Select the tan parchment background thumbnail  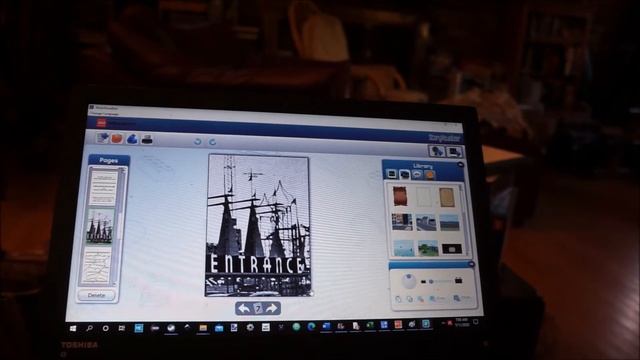(x=447, y=198)
